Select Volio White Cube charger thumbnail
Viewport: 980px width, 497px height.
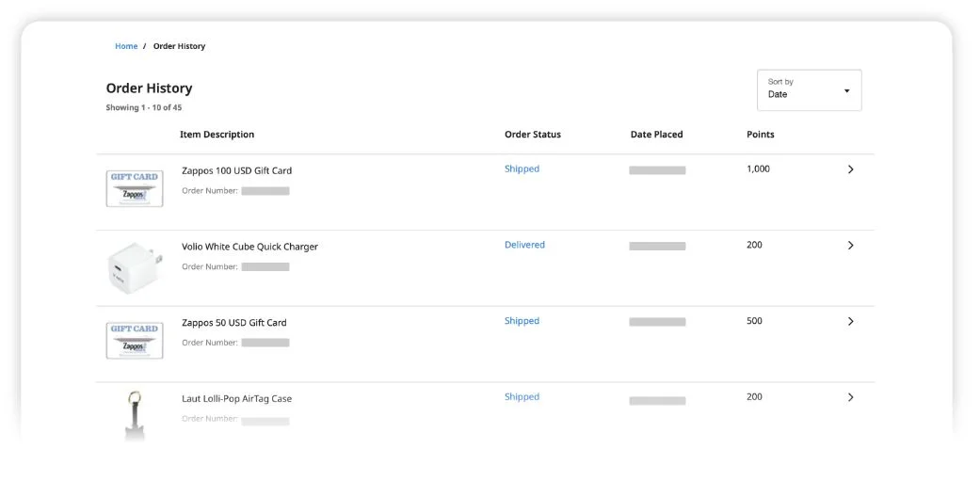coord(135,267)
